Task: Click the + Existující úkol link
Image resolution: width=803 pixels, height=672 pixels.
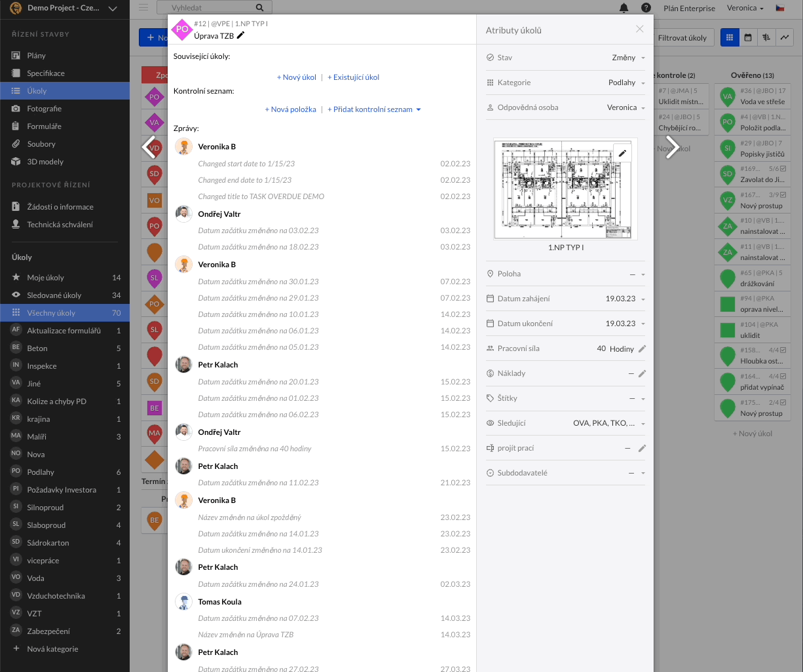Action: (353, 77)
